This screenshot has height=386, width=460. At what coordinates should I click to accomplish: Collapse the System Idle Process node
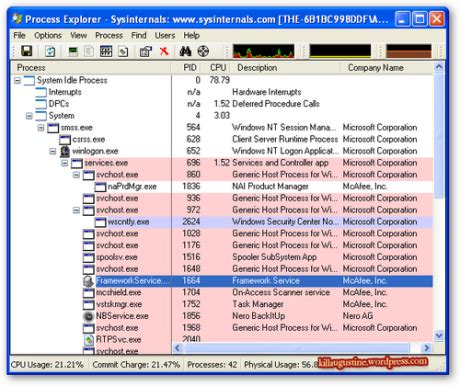[17, 80]
